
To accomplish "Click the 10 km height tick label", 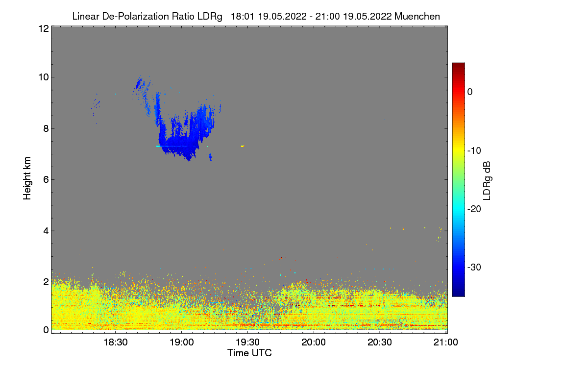I will (x=43, y=77).
